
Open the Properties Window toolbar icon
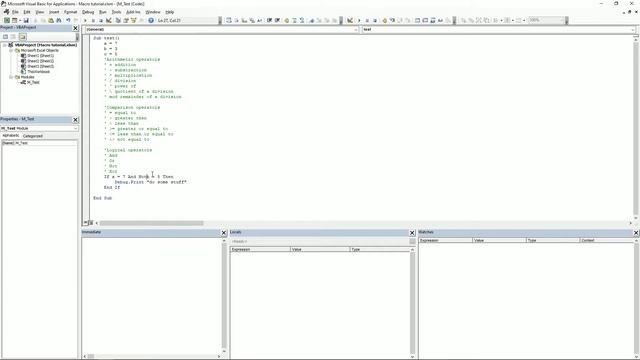(x=126, y=20)
